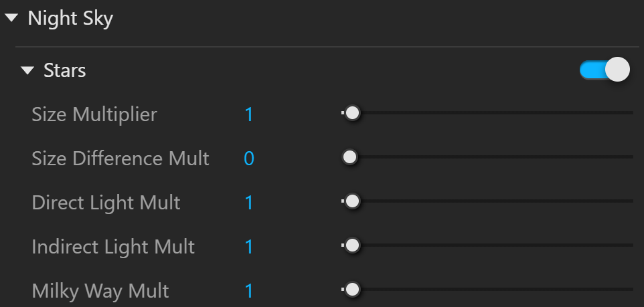Select the Size Multiplier label
Image resolution: width=644 pixels, height=307 pixels.
[x=94, y=114]
